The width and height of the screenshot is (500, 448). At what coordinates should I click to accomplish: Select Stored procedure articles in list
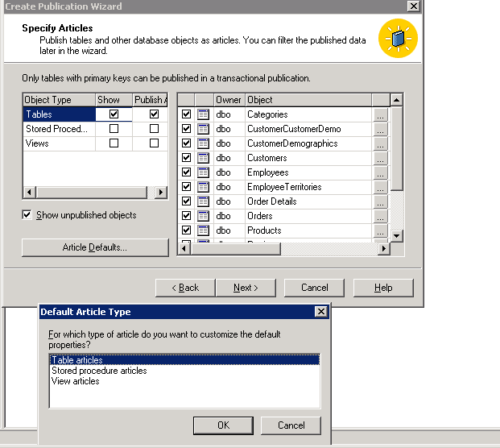point(99,371)
